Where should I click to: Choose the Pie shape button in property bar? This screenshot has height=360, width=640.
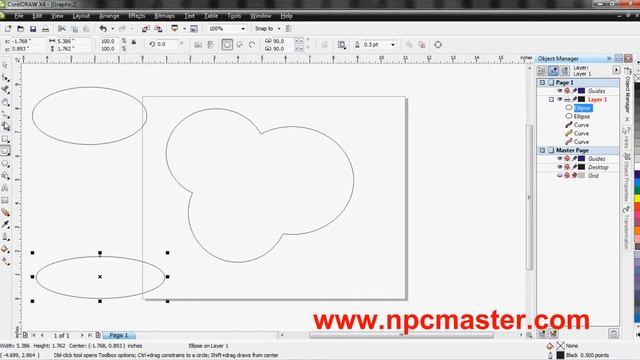pos(240,44)
